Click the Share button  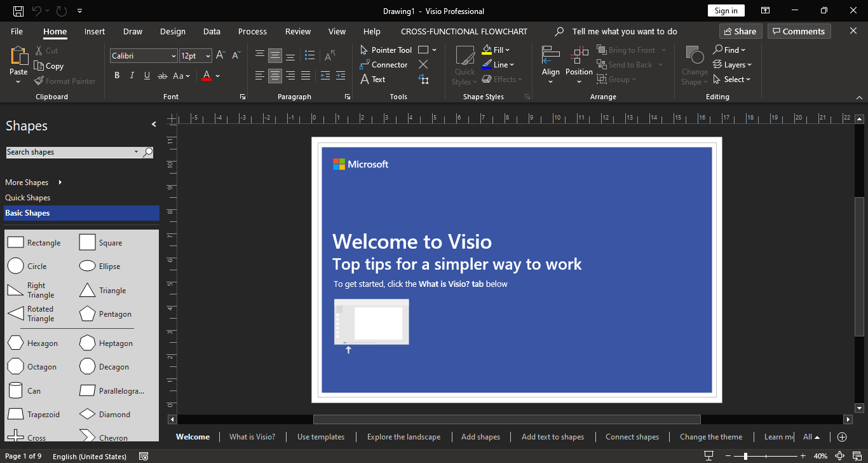[x=738, y=31]
